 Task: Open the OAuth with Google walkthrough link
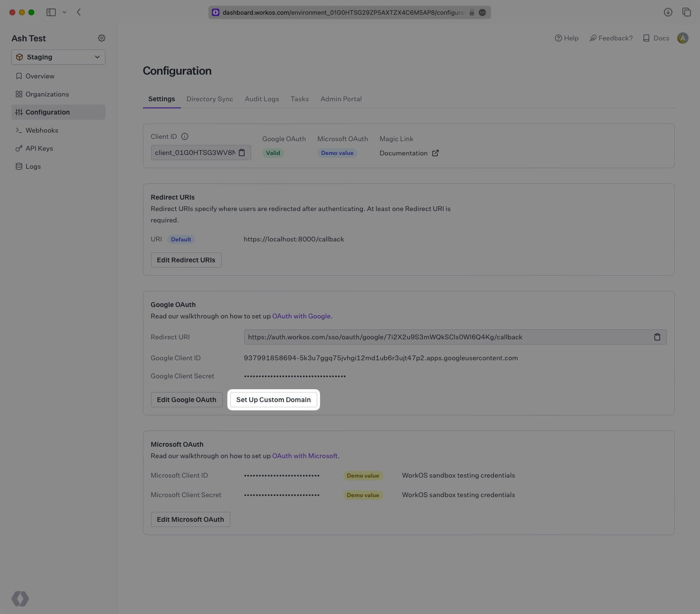[301, 316]
